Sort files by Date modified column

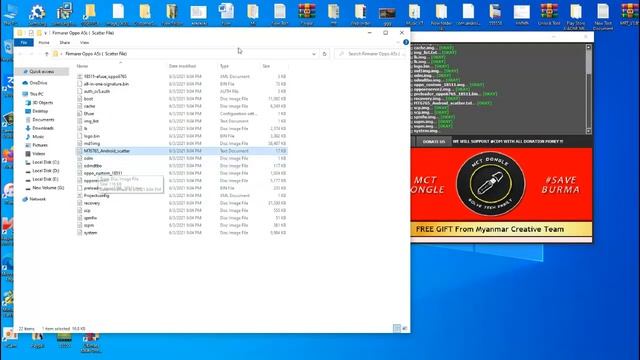pyautogui.click(x=182, y=66)
